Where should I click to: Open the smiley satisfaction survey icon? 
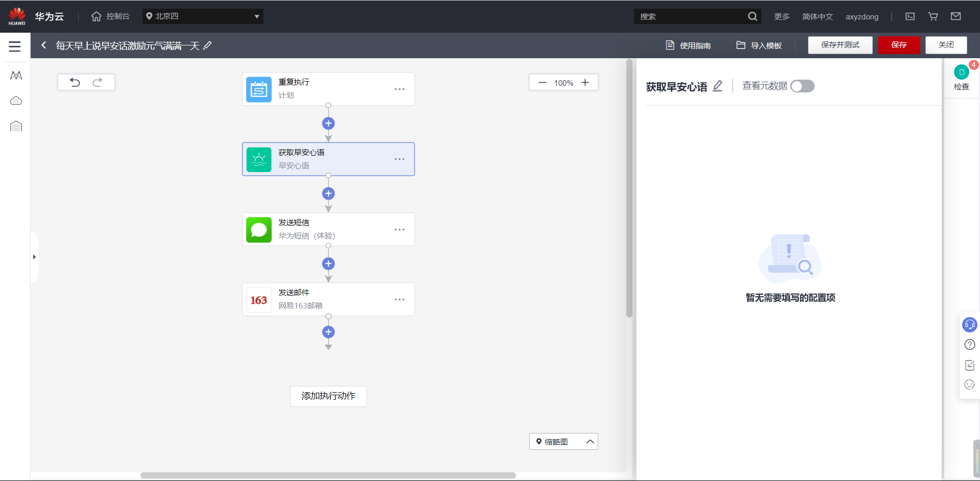[x=969, y=384]
